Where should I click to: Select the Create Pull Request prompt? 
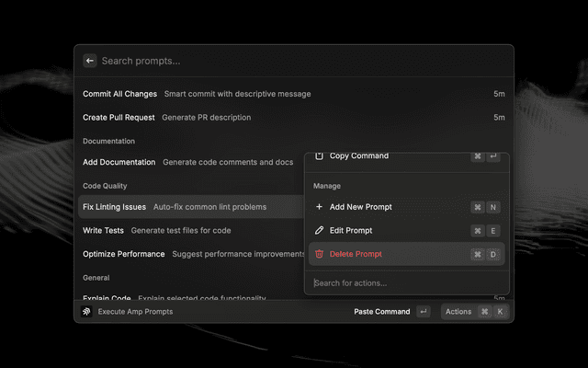tap(119, 118)
